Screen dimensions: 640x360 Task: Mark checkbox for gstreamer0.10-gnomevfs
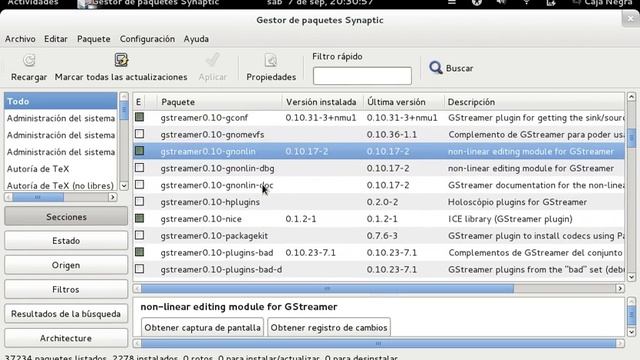(140, 134)
